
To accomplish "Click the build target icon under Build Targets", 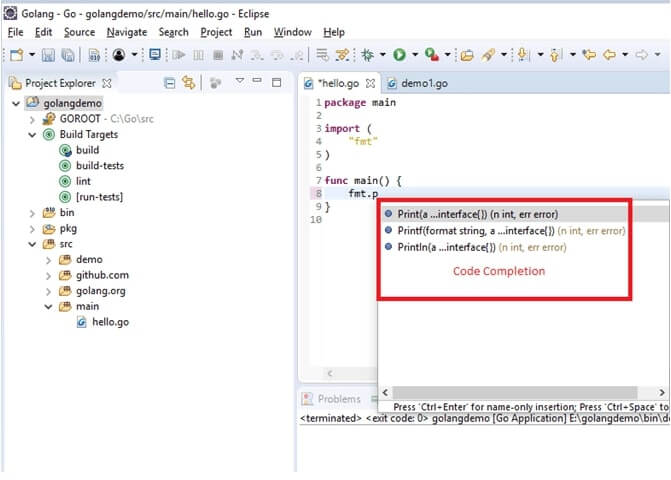I will [65, 150].
